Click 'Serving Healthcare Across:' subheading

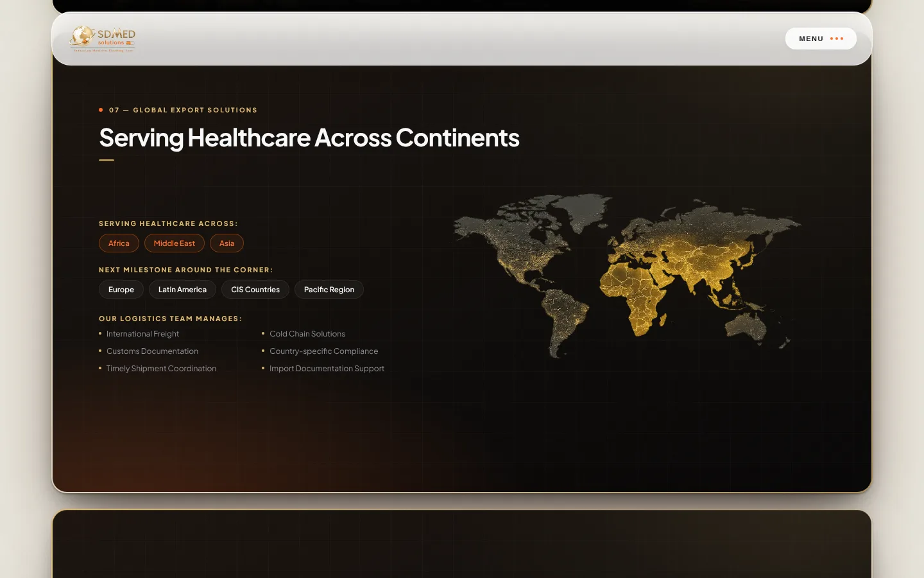point(168,223)
